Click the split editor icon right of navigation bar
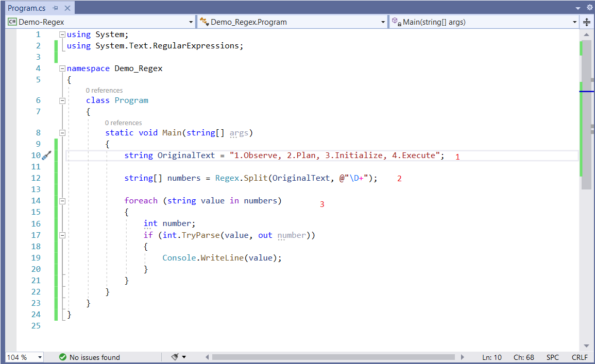 588,22
